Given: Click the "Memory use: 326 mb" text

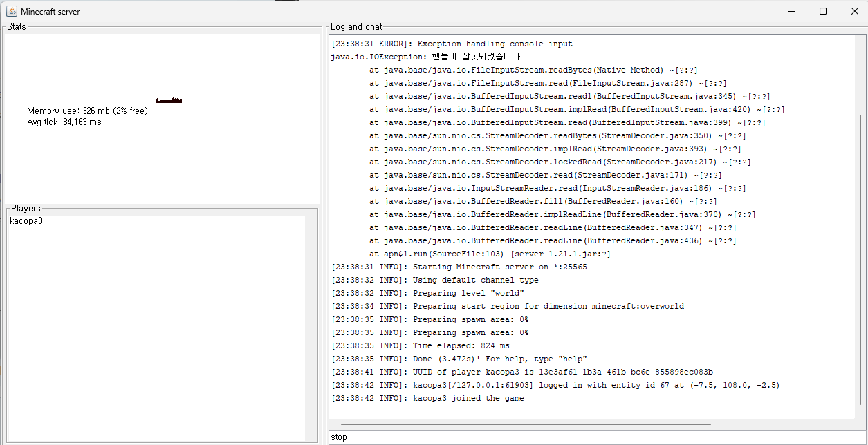Looking at the screenshot, I should (x=87, y=111).
